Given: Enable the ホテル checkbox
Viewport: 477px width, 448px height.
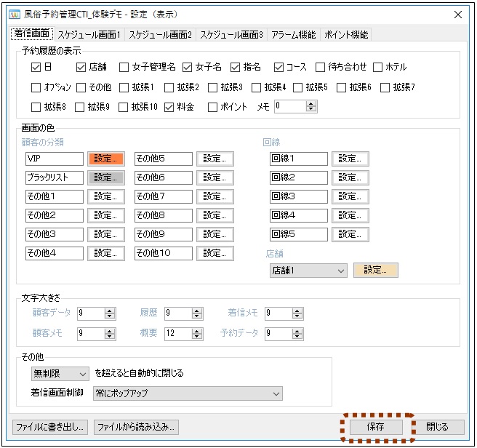Looking at the screenshot, I should pos(378,68).
